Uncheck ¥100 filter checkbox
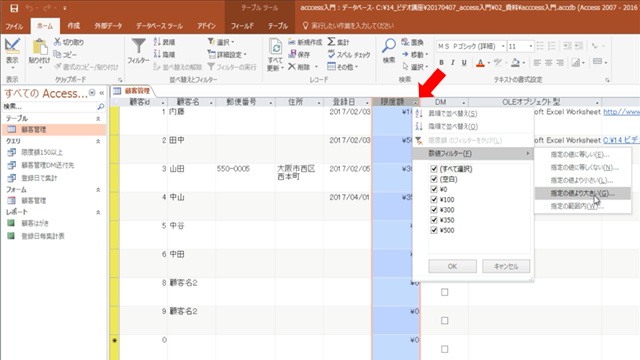 [x=434, y=199]
